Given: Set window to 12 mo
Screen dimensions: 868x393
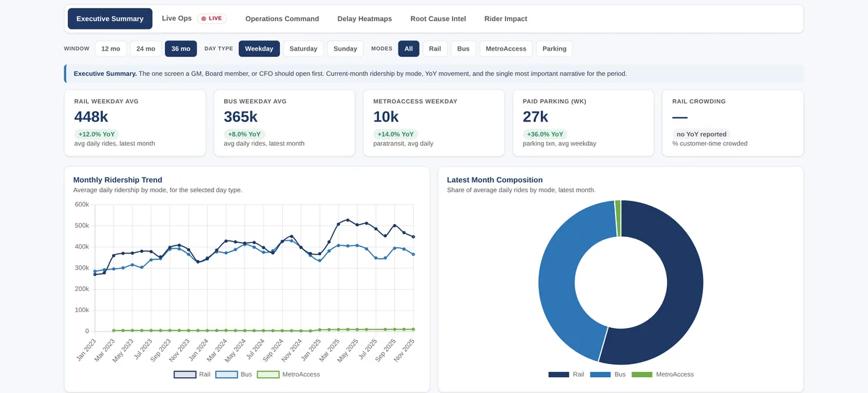Looking at the screenshot, I should [111, 48].
